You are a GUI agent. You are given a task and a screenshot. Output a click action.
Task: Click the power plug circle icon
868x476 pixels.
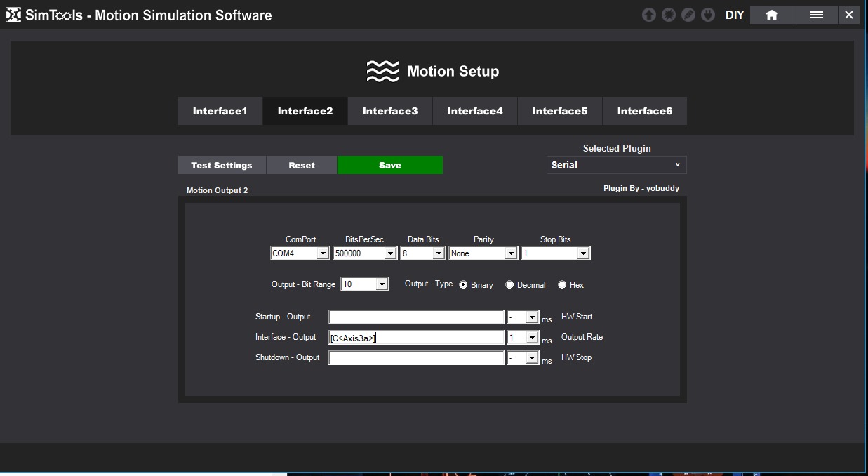click(x=708, y=15)
